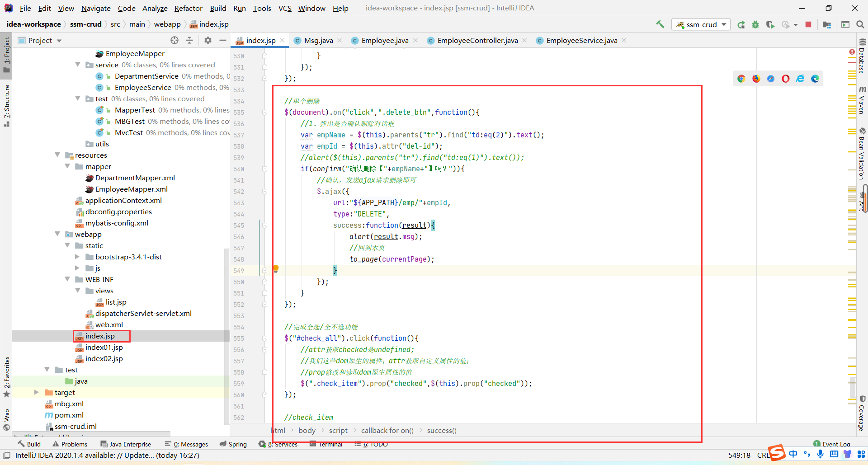868x465 pixels.
Task: Expand the bootstrap-3.4.1-dist folder
Action: pyautogui.click(x=77, y=257)
